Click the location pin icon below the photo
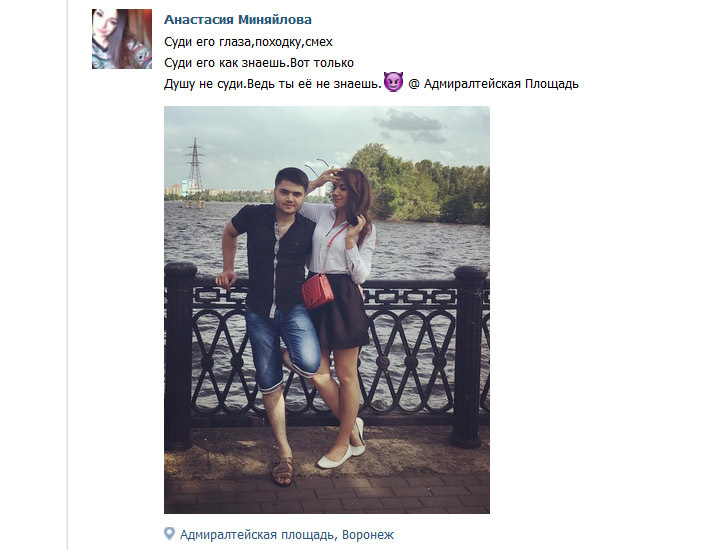Screen dimensions: 711x550 [169, 534]
